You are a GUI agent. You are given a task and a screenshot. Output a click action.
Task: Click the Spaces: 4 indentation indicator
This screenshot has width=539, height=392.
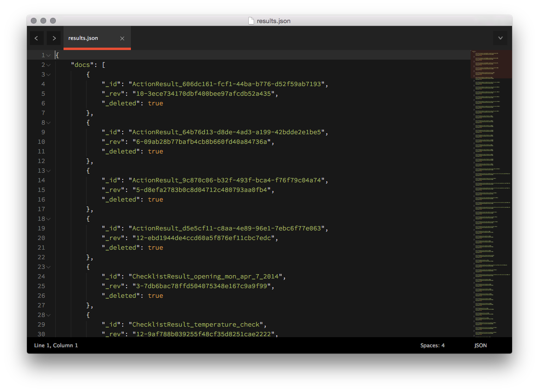coord(432,345)
